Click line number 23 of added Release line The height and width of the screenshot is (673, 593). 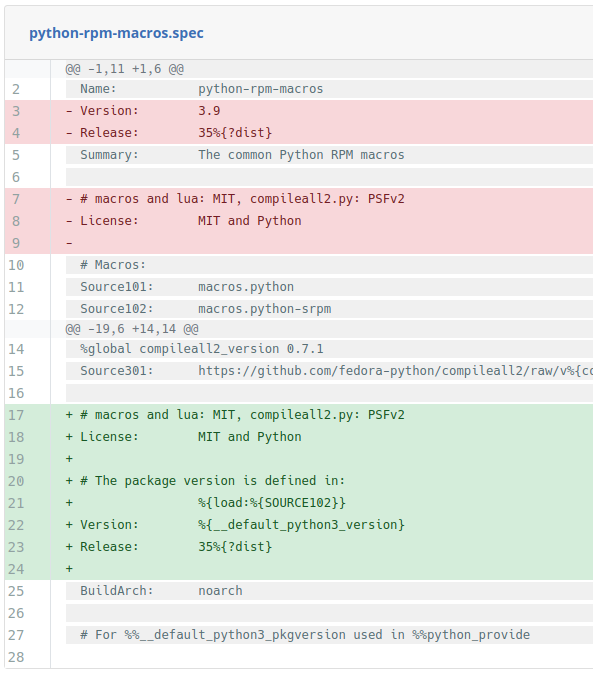point(16,547)
